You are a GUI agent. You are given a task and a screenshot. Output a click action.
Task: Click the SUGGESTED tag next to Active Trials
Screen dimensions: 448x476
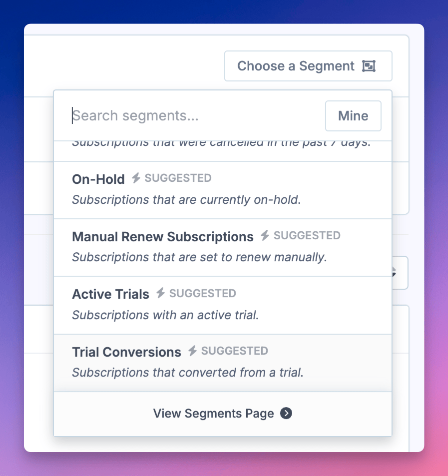click(202, 293)
